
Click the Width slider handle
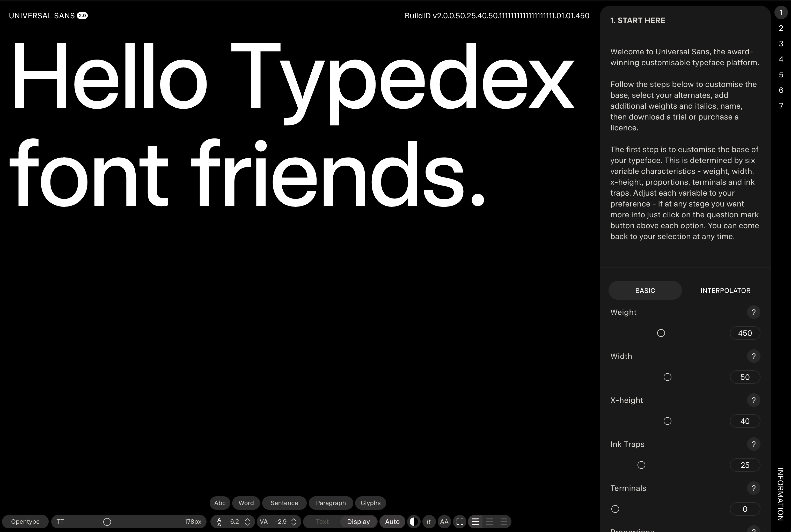click(x=667, y=377)
